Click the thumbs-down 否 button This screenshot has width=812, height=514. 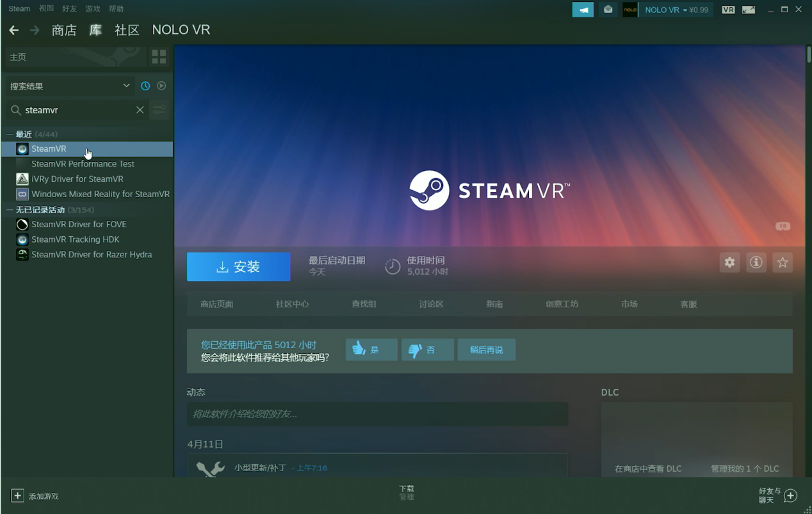point(428,350)
